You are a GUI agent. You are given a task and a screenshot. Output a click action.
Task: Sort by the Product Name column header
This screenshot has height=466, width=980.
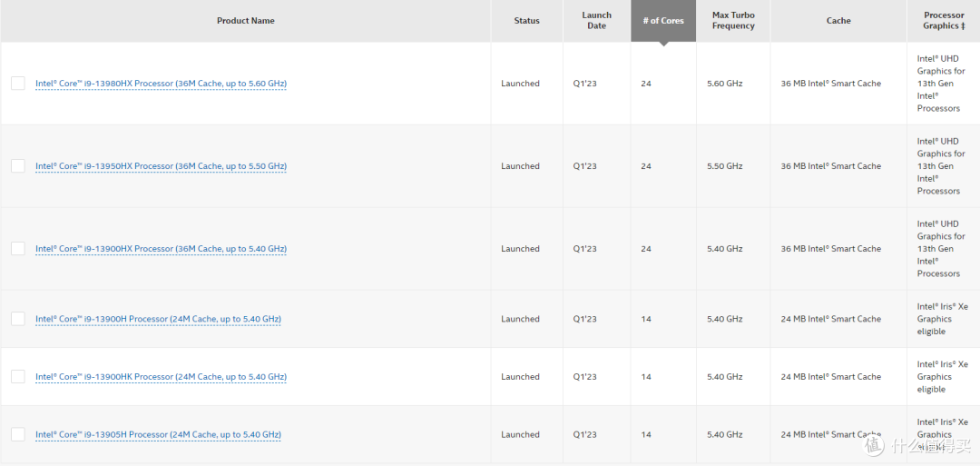click(245, 21)
